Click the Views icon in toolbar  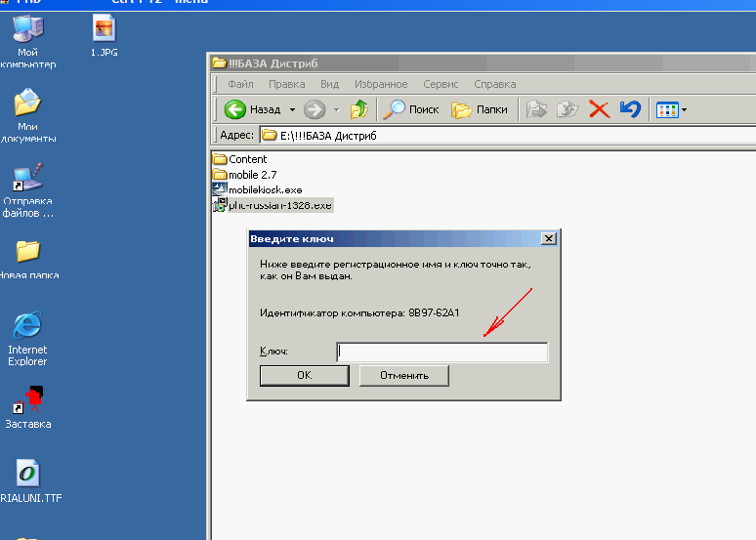tap(667, 110)
